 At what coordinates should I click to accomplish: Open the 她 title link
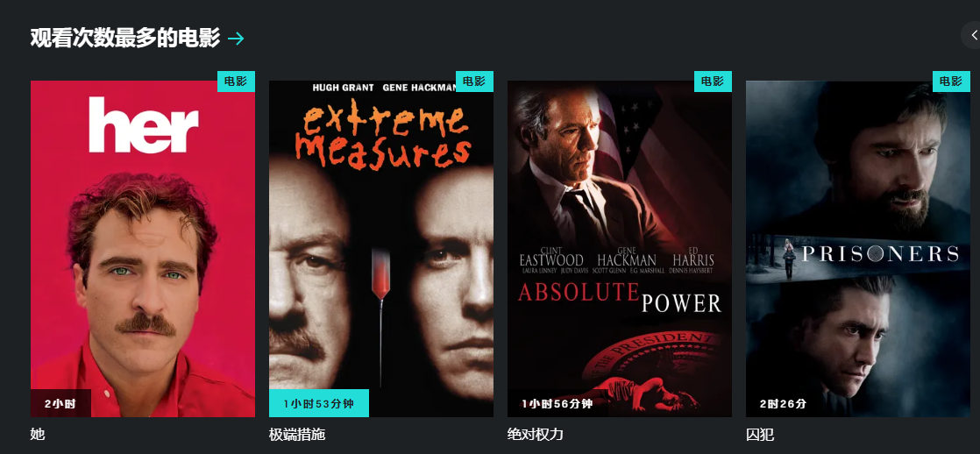coord(38,434)
